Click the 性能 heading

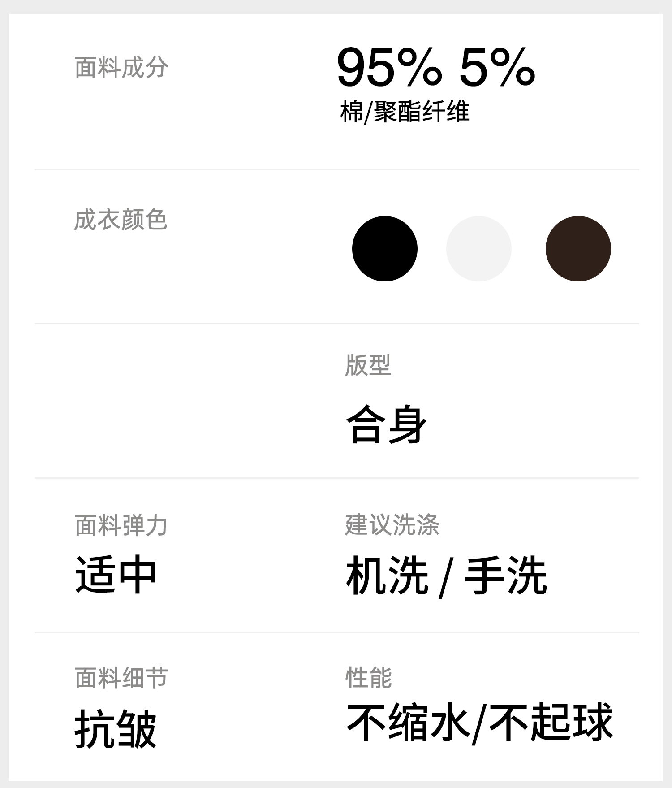pyautogui.click(x=369, y=677)
